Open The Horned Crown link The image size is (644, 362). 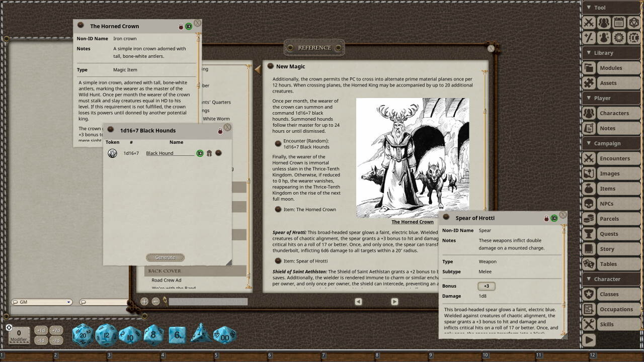pos(413,222)
